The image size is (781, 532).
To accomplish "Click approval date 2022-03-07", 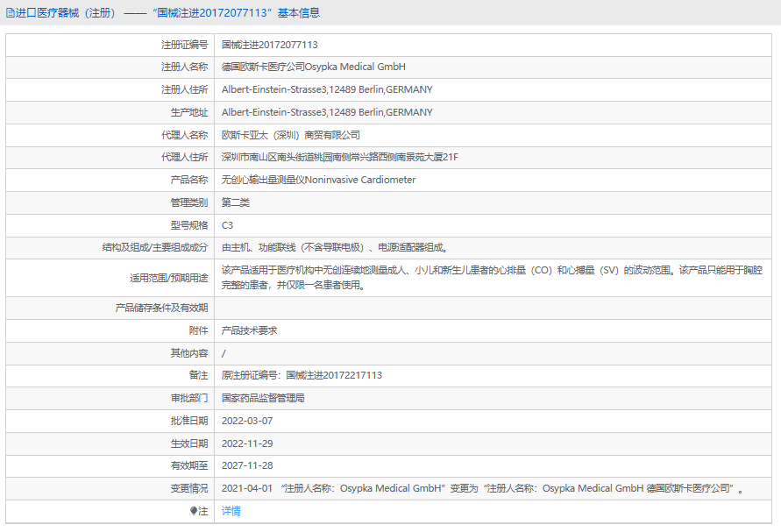I will coord(247,421).
